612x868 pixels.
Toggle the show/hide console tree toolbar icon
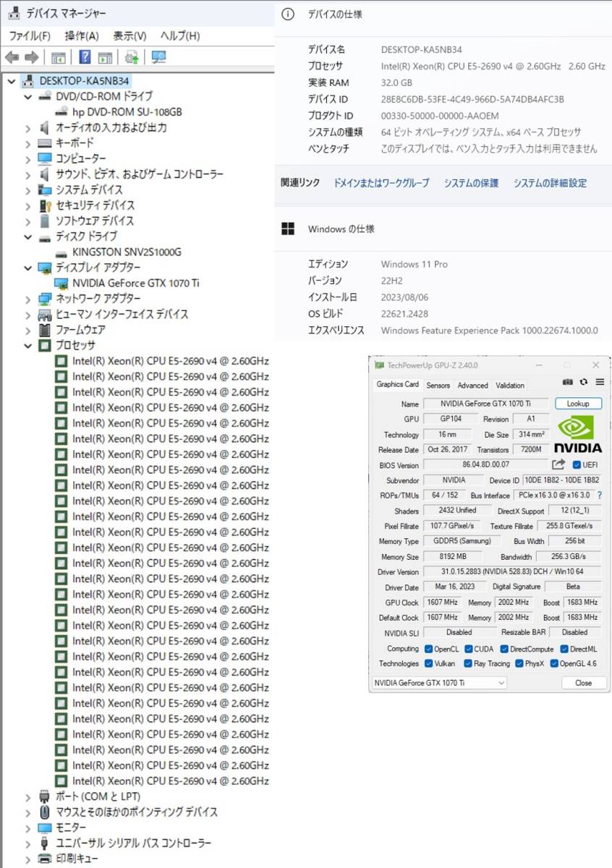59,57
